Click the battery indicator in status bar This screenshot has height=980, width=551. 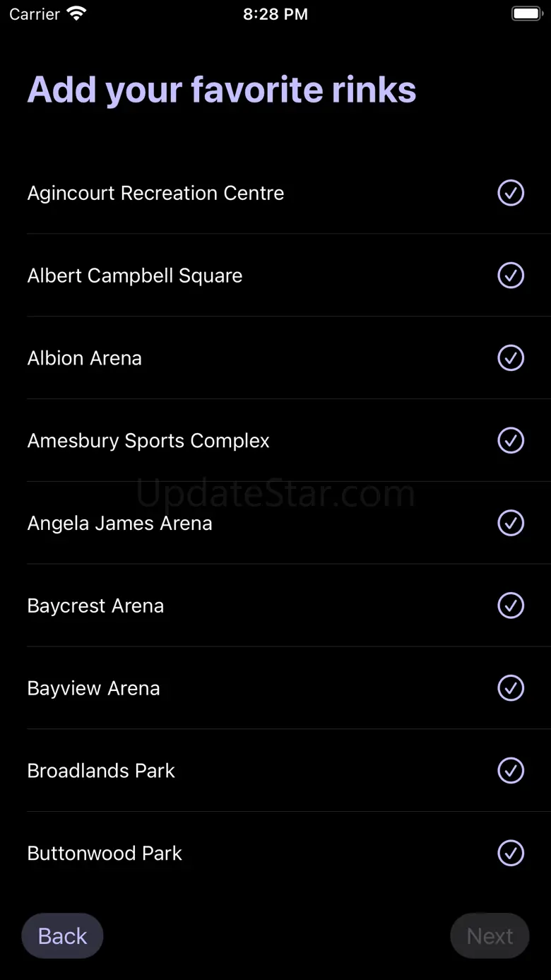(x=526, y=13)
